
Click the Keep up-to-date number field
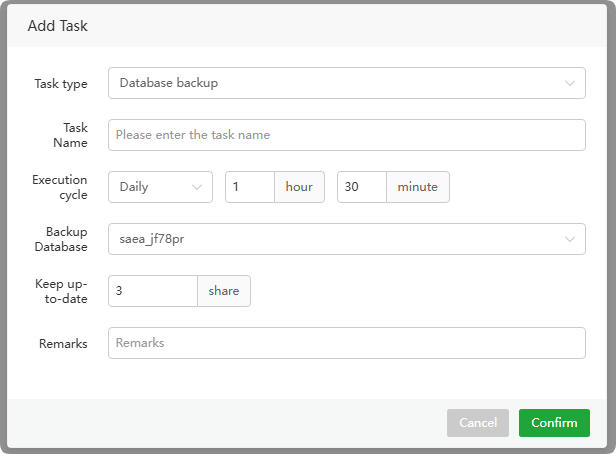click(x=152, y=291)
